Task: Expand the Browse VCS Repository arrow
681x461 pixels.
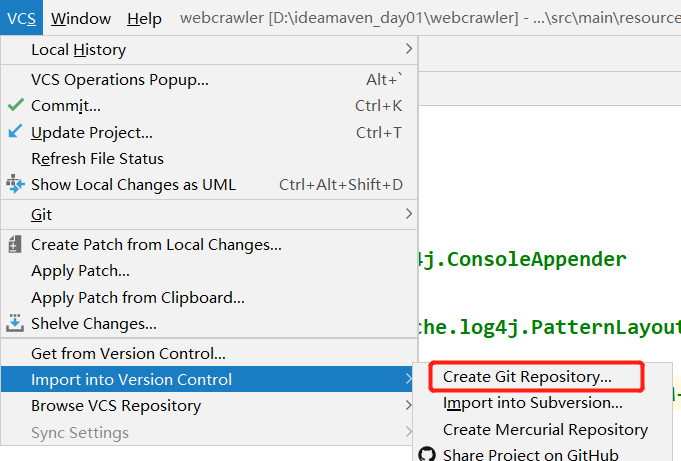Action: (408, 406)
